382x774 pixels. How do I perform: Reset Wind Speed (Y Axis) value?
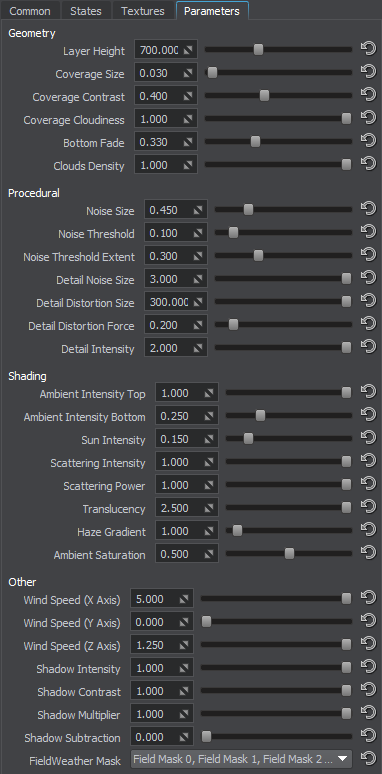pos(368,621)
